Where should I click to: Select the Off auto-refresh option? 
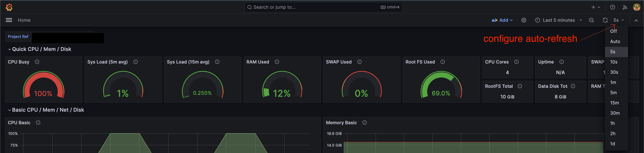point(613,31)
